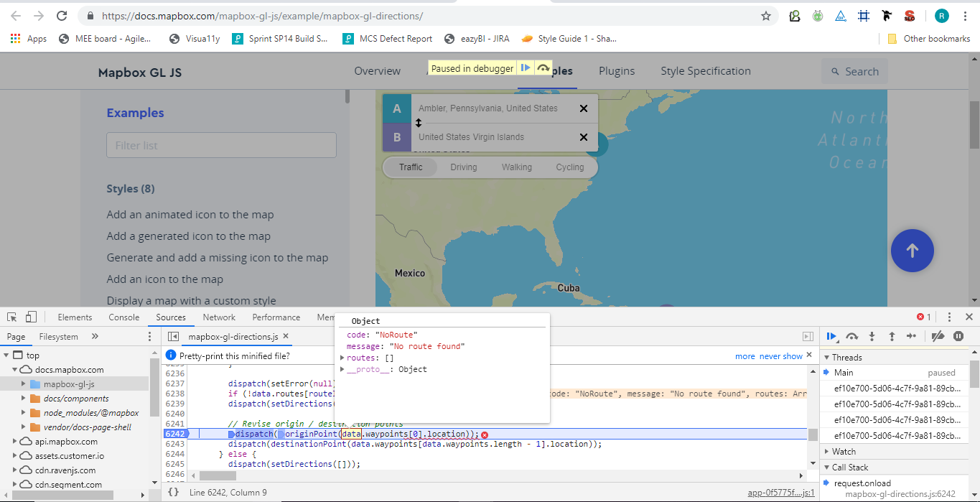
Task: Open the Network DevTools tab
Action: (219, 317)
